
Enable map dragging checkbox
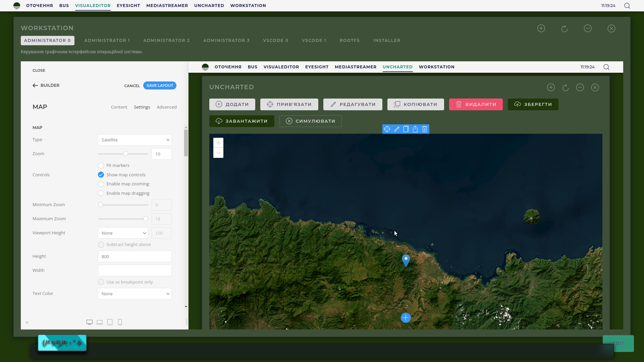(x=101, y=193)
